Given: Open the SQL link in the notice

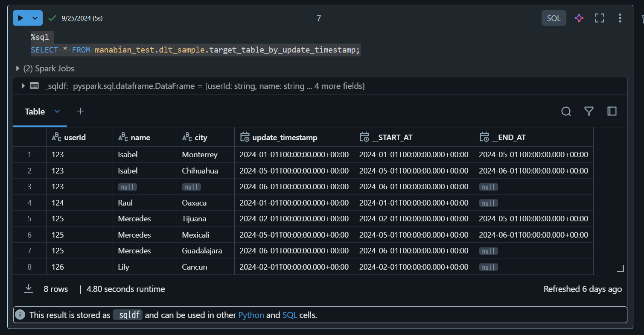Looking at the screenshot, I should tap(290, 315).
